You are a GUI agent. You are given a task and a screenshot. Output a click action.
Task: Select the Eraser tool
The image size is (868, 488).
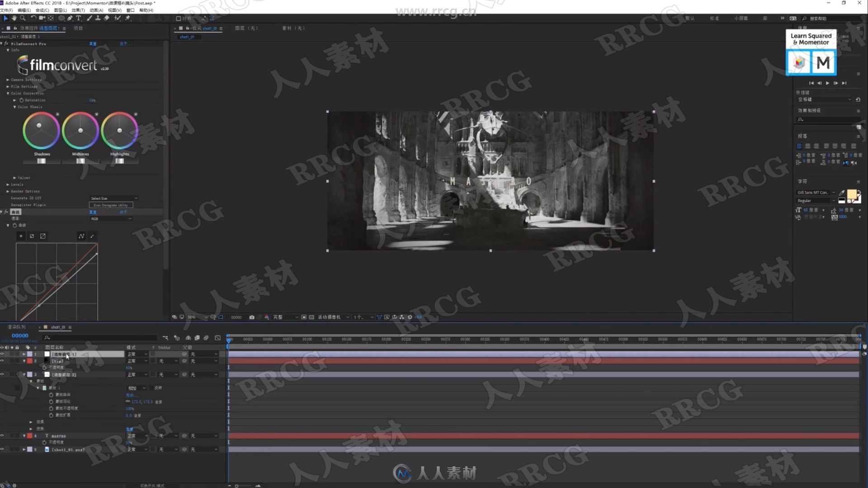pyautogui.click(x=107, y=18)
